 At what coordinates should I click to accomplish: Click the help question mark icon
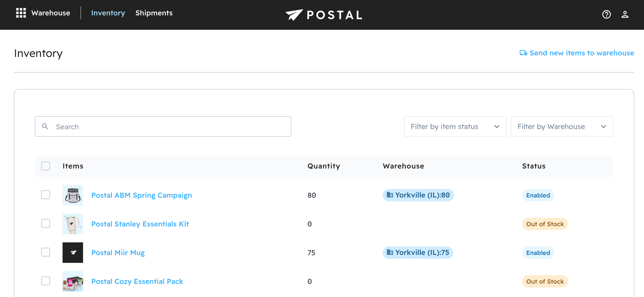(x=606, y=14)
